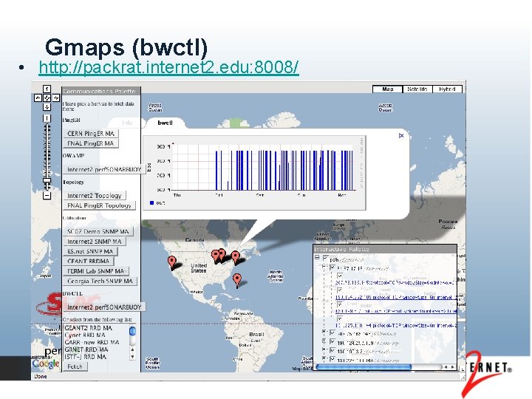
Task: Click the bwctl throughput bar chart
Action: tap(254, 173)
